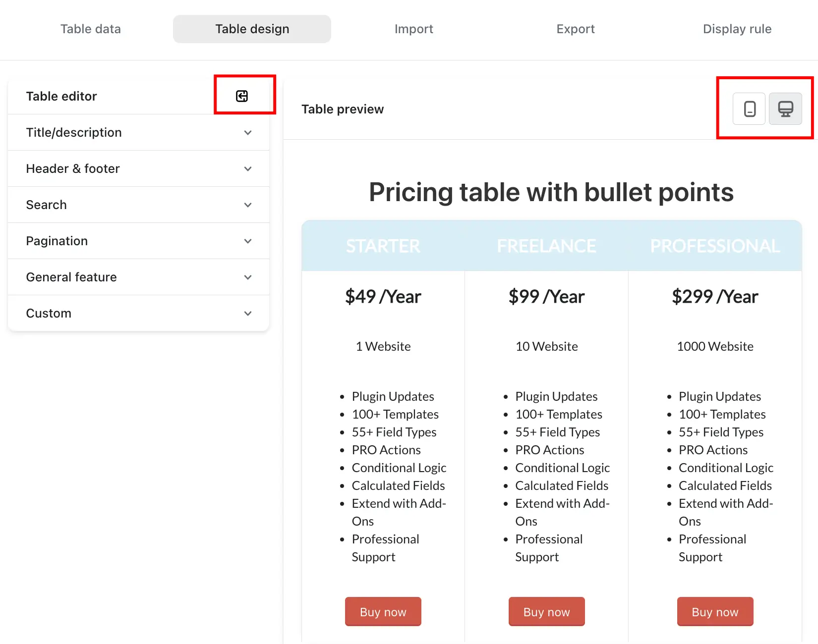The width and height of the screenshot is (818, 644).
Task: Expand the Header & footer section
Action: [x=139, y=168]
